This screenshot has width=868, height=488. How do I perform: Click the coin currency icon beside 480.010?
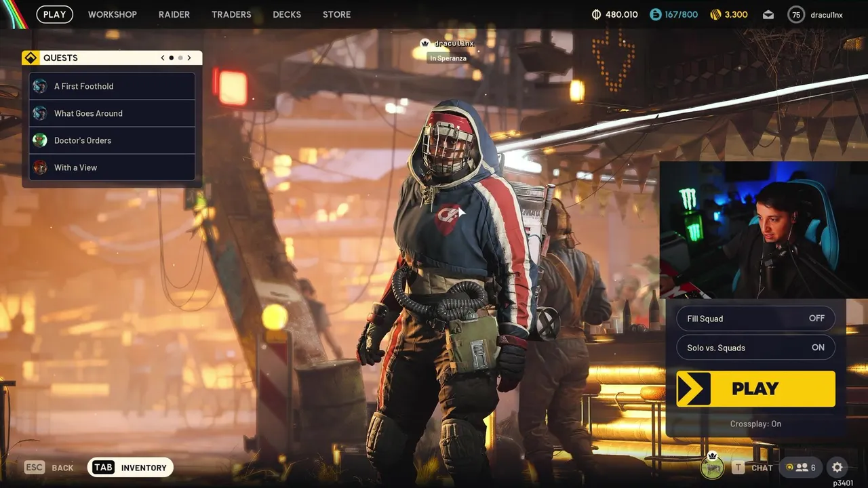[x=597, y=14]
